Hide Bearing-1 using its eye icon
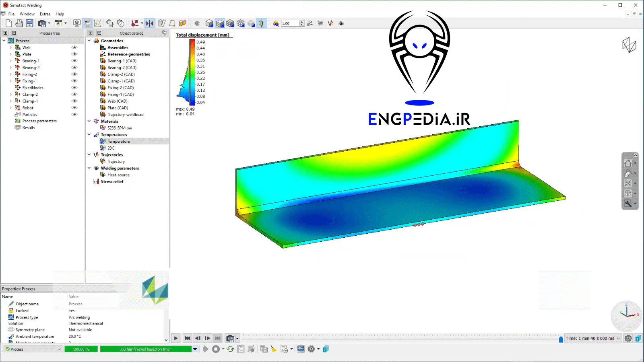 74,61
